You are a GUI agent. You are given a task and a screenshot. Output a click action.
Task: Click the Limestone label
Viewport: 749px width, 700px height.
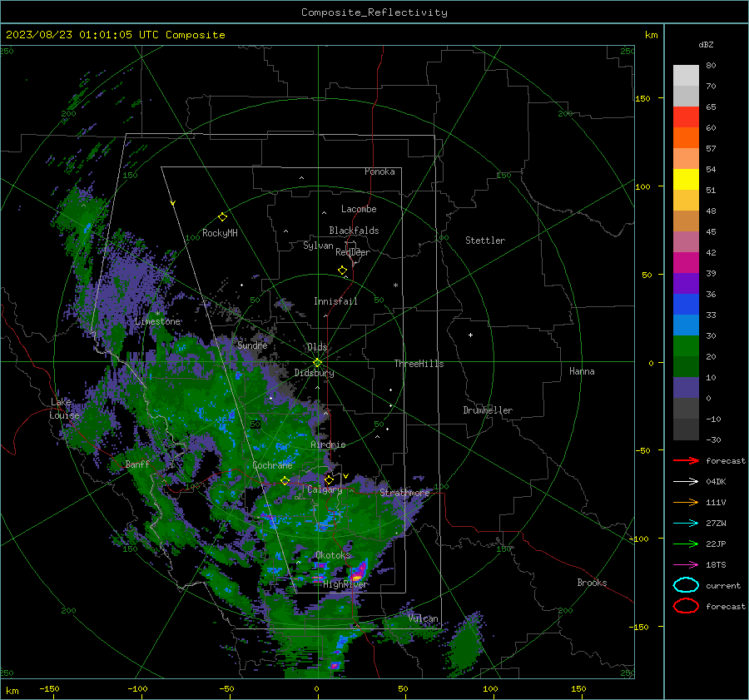pos(157,321)
